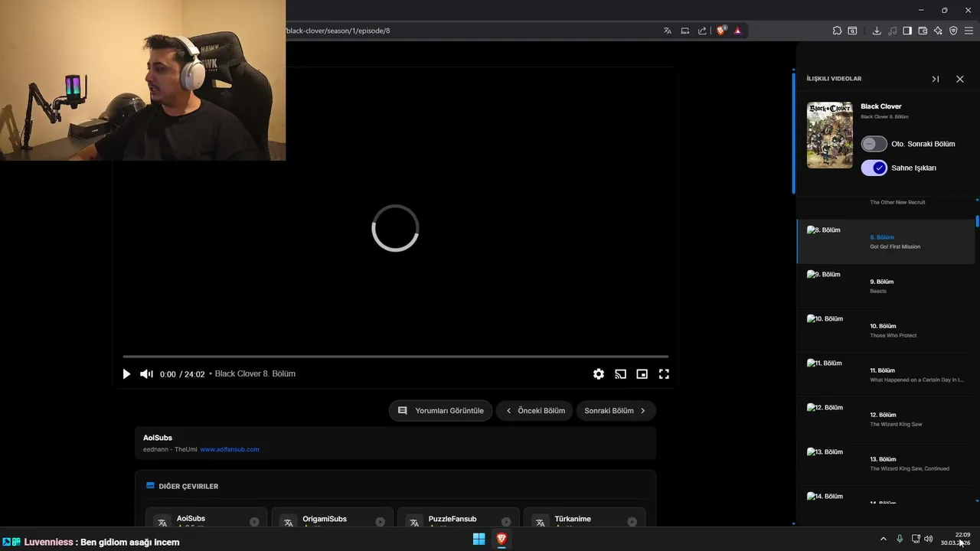Seek on the video progress bar

(395, 357)
